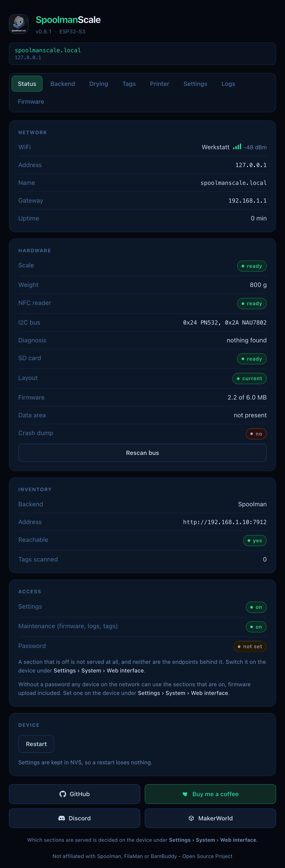Switch to the Firmware tab
The height and width of the screenshot is (868, 285).
(31, 102)
